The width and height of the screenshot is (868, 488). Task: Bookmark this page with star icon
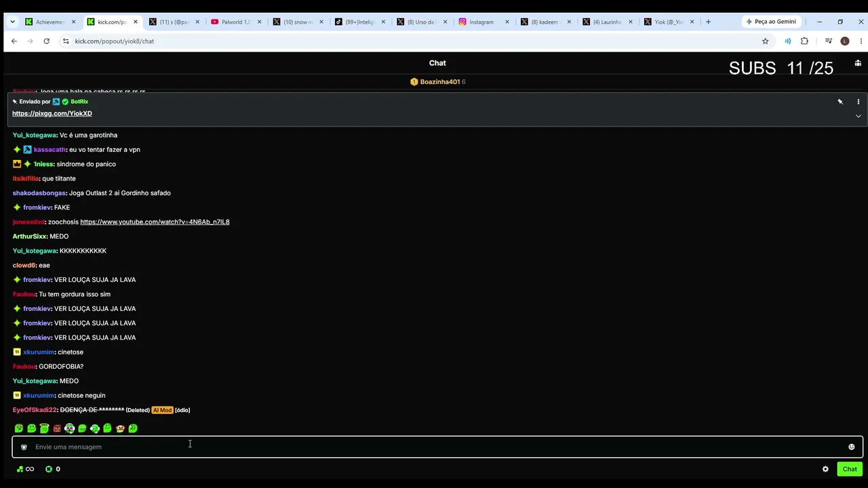[765, 41]
